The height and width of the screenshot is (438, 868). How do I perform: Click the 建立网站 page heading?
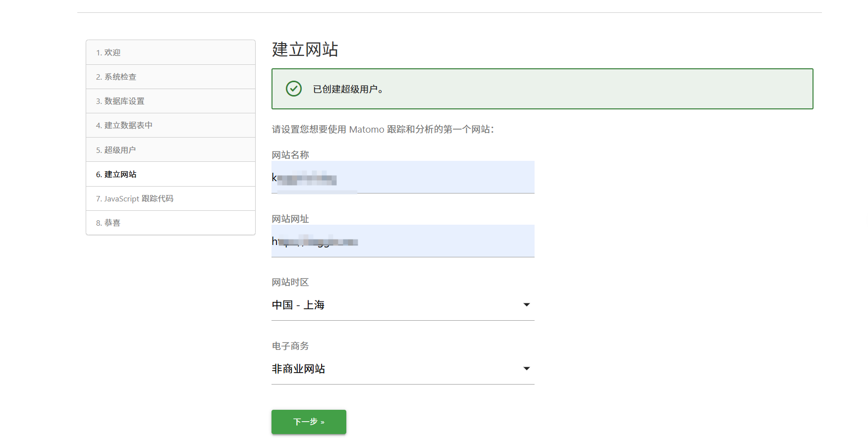coord(305,49)
